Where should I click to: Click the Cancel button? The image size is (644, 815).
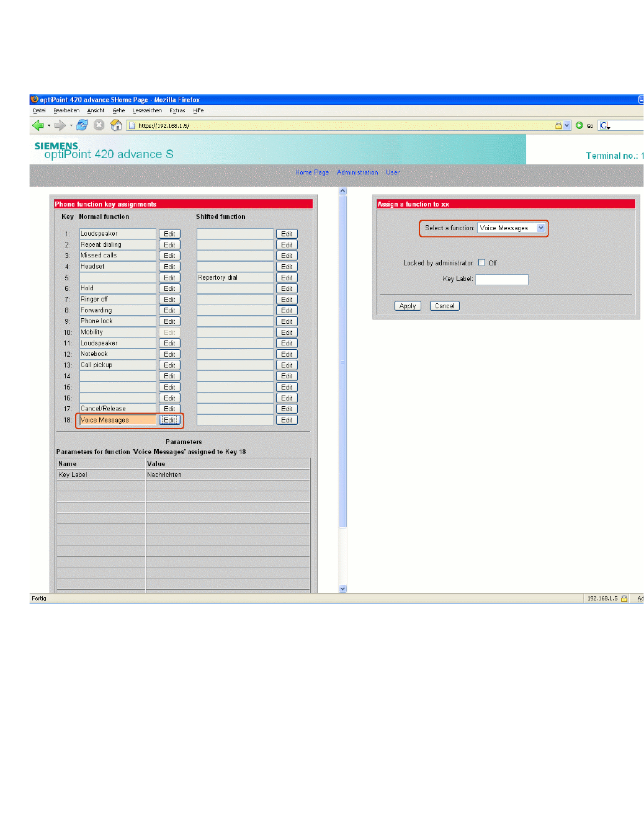click(444, 306)
